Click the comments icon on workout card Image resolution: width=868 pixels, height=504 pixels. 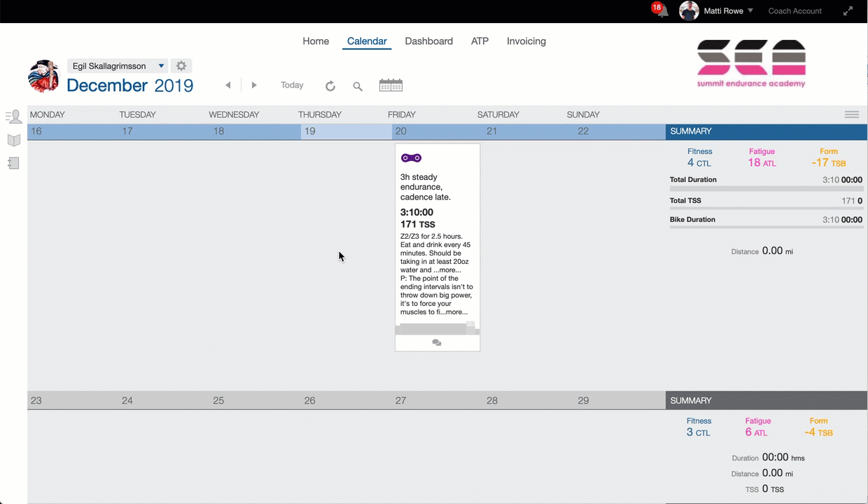437,343
